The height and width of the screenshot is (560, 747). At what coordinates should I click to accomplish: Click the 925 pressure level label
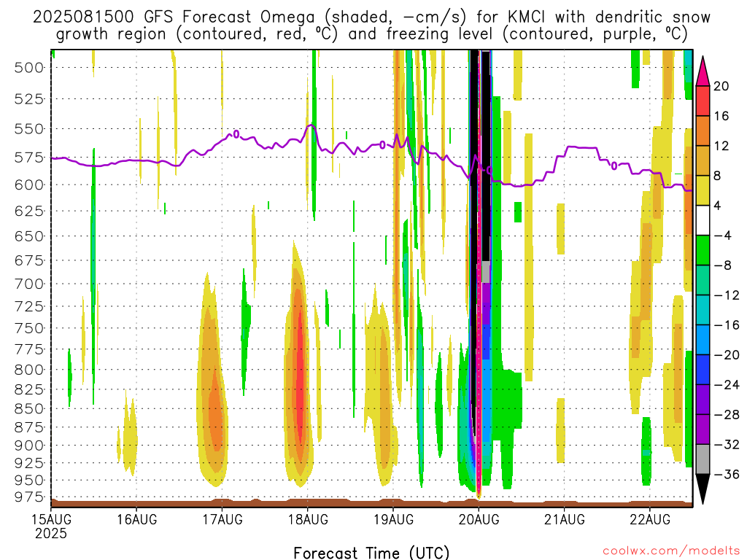[29, 463]
